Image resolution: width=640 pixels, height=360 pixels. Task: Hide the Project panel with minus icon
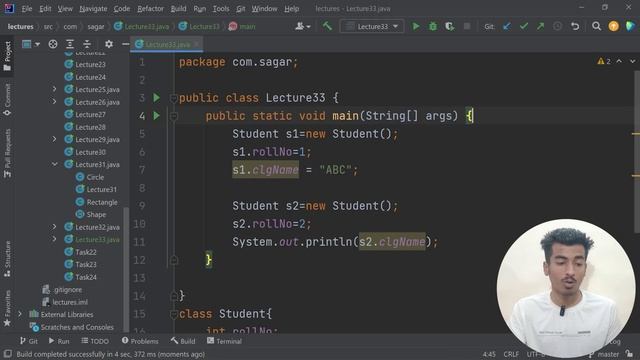click(125, 44)
